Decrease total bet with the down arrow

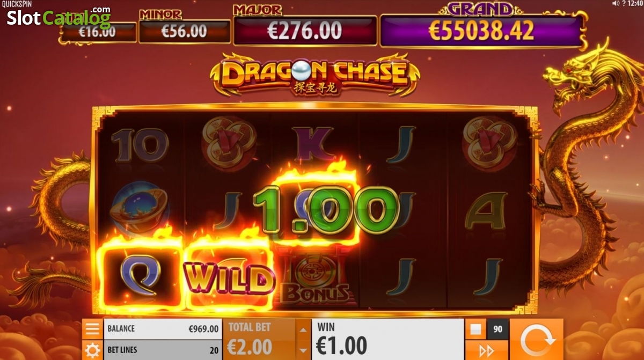[303, 350]
